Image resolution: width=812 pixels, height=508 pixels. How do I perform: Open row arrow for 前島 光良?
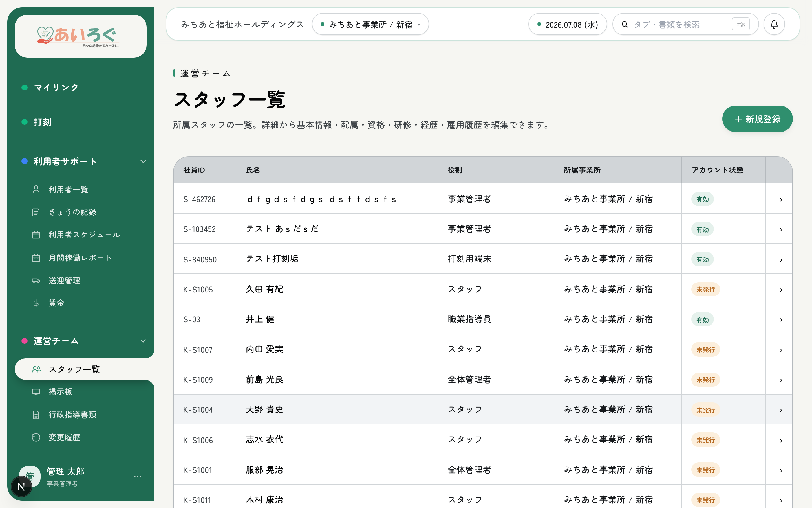point(781,380)
